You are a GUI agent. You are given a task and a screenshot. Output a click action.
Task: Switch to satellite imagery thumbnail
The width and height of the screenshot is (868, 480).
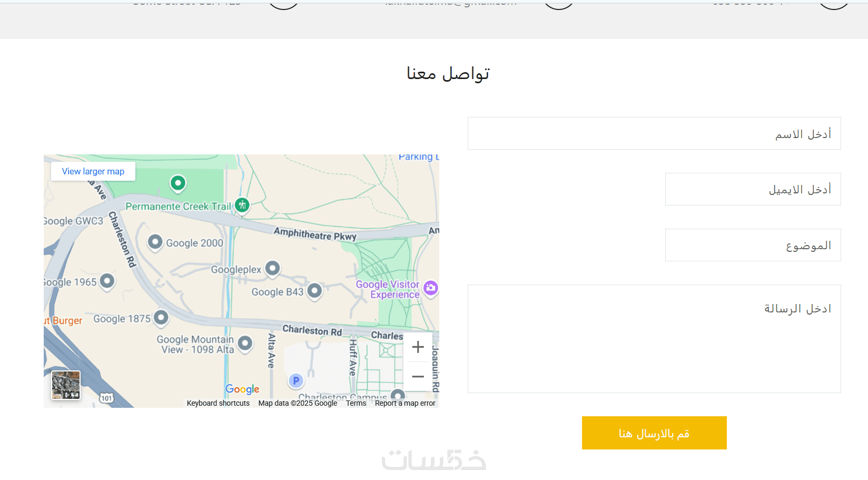pos(66,385)
